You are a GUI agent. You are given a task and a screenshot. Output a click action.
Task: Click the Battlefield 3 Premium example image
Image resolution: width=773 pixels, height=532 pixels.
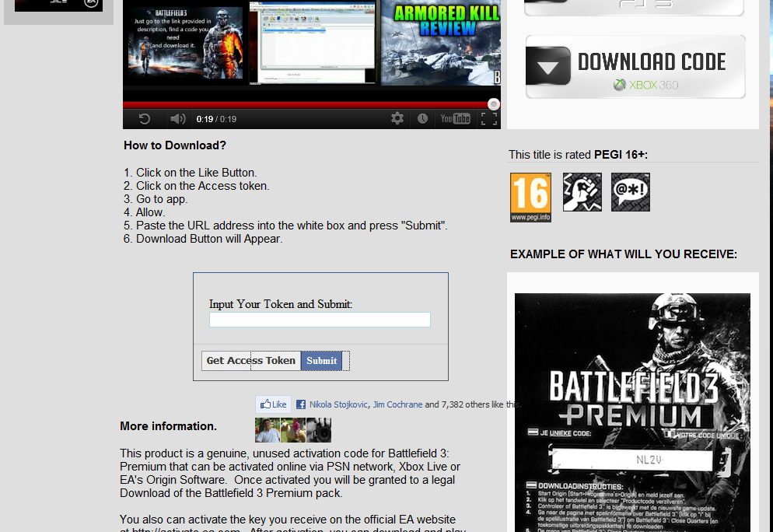point(632,413)
